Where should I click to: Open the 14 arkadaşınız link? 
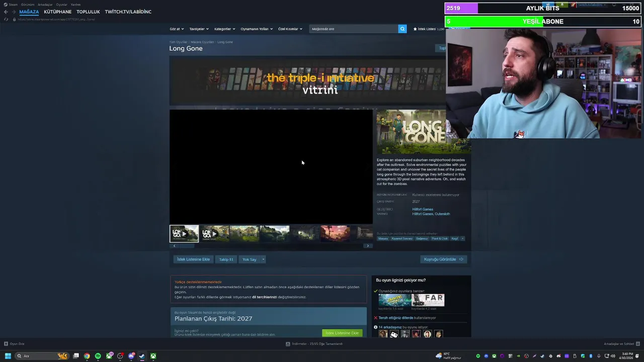tap(390, 327)
